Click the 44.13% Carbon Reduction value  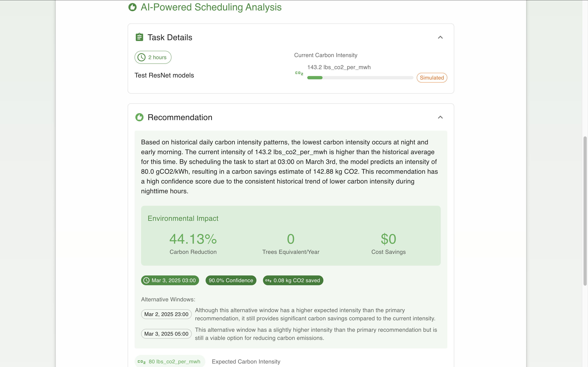click(193, 239)
